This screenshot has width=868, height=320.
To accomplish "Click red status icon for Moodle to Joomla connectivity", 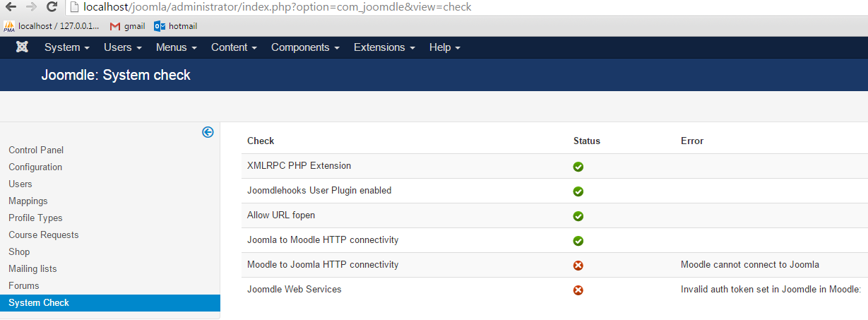I will (x=578, y=266).
